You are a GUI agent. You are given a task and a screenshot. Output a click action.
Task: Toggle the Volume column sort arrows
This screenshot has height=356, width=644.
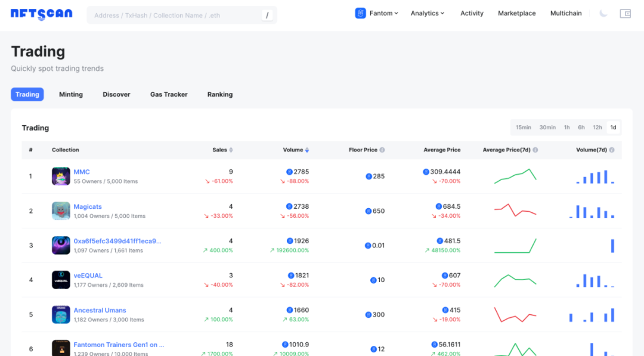click(306, 150)
